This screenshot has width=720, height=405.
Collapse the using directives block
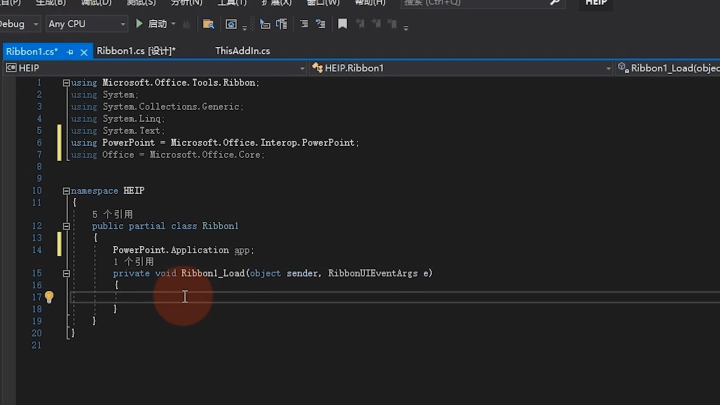coord(66,83)
